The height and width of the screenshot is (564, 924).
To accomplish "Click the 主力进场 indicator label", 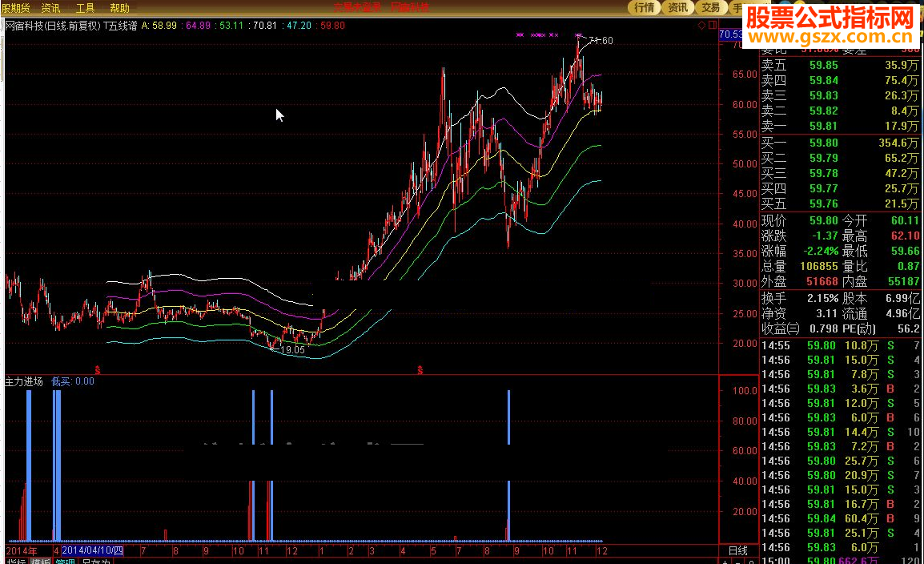I will pyautogui.click(x=24, y=381).
